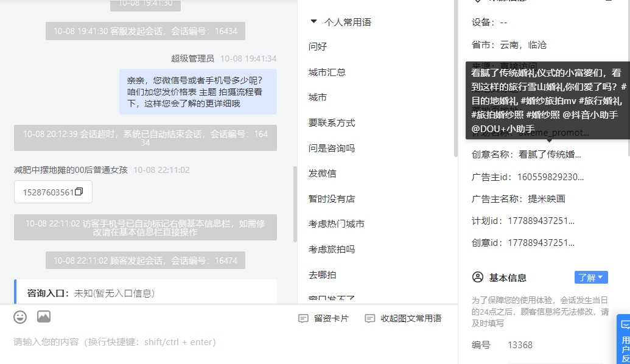Copy phone number 15287603561 with copy icon
The width and height of the screenshot is (630, 364).
tap(79, 192)
